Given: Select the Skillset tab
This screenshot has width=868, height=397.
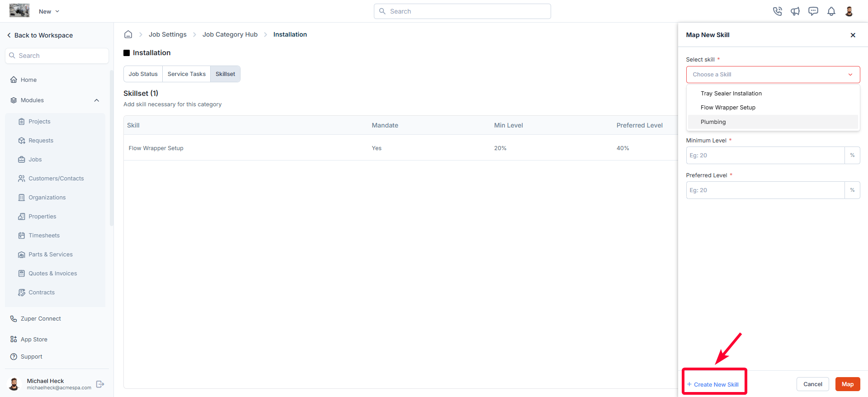Looking at the screenshot, I should [225, 74].
